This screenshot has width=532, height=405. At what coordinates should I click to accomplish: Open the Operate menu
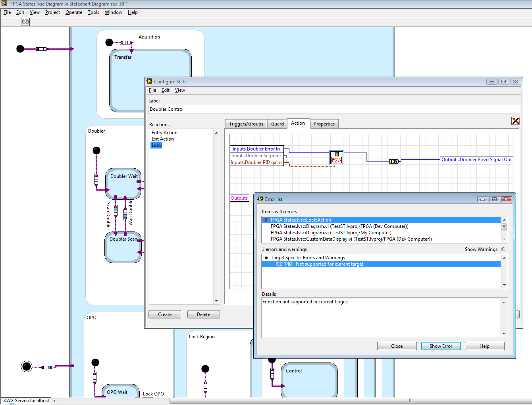click(x=74, y=12)
